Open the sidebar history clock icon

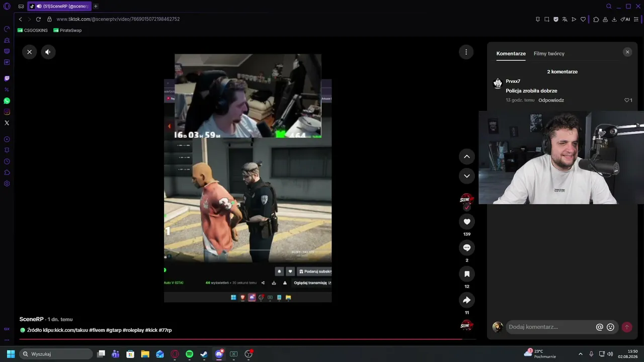click(x=7, y=161)
